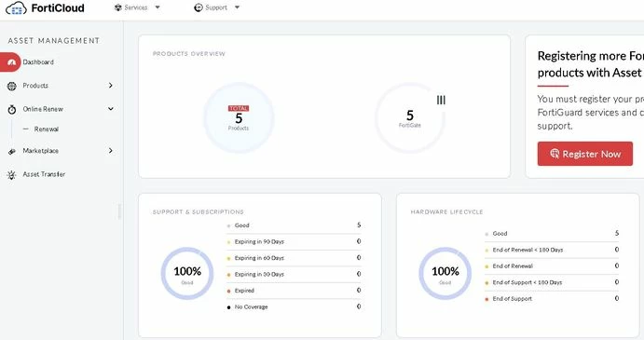Click the Asset Transfer icon
This screenshot has width=644, height=340.
11,175
